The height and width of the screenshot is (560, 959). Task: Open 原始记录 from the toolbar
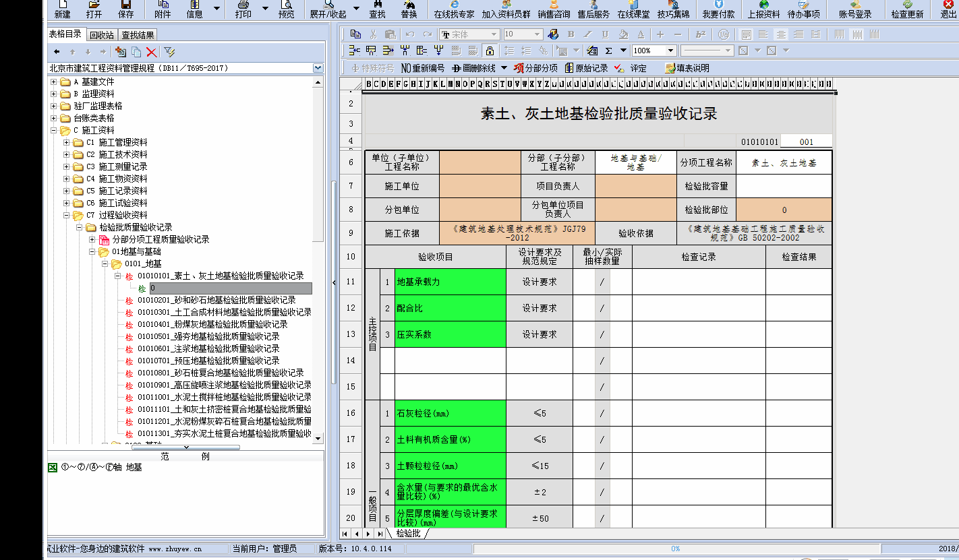click(586, 68)
